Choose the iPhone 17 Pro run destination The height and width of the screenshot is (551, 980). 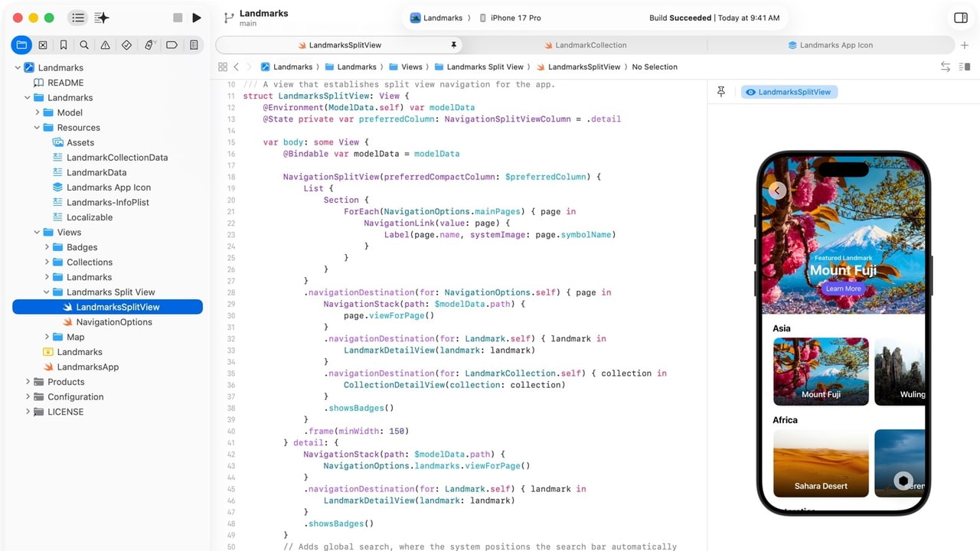click(510, 18)
